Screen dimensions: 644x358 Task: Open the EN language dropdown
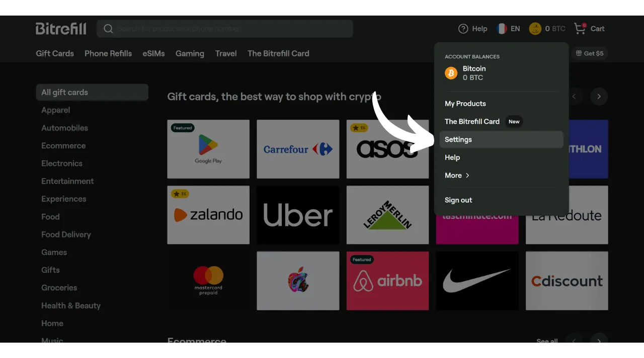pyautogui.click(x=515, y=29)
